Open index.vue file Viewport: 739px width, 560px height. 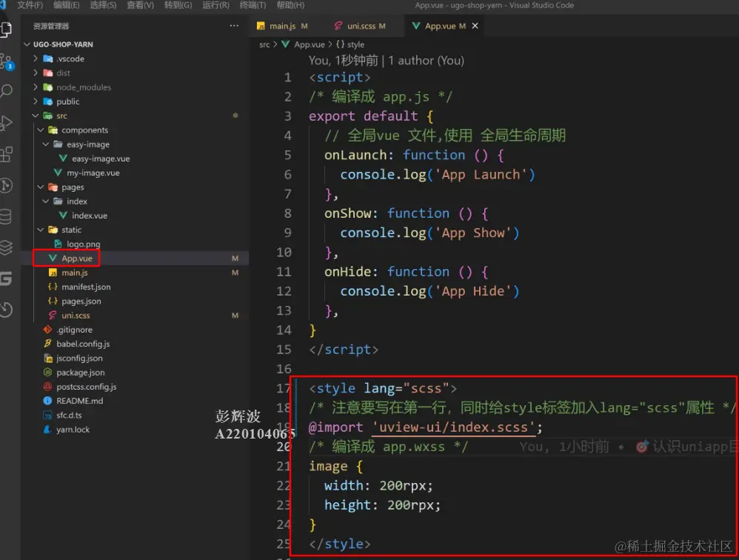coord(134,216)
